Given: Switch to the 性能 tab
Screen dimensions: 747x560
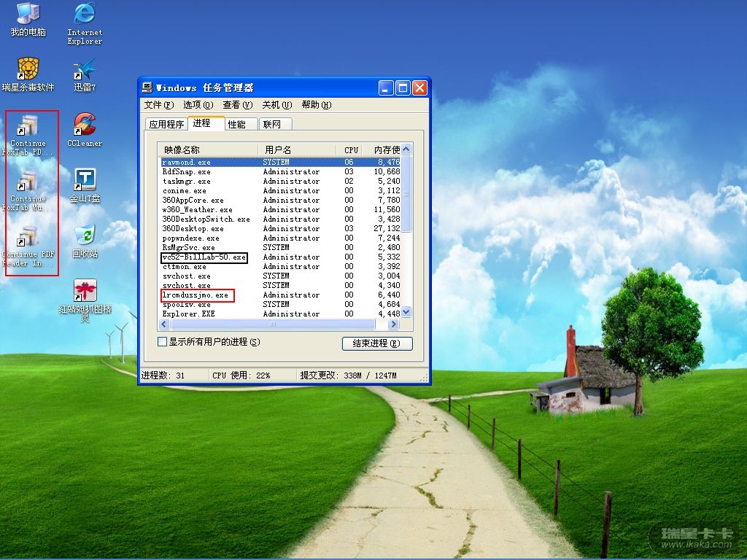Looking at the screenshot, I should [x=241, y=124].
